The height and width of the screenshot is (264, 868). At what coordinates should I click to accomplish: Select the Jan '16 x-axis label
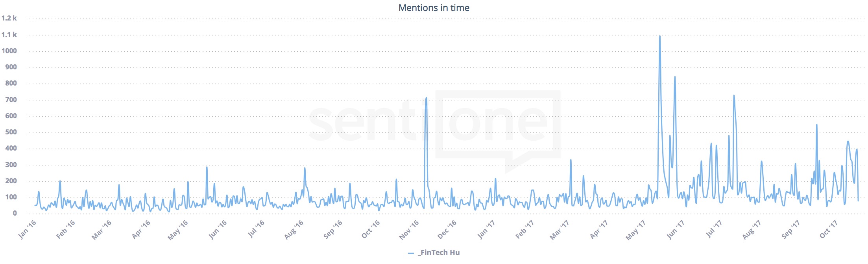point(28,229)
